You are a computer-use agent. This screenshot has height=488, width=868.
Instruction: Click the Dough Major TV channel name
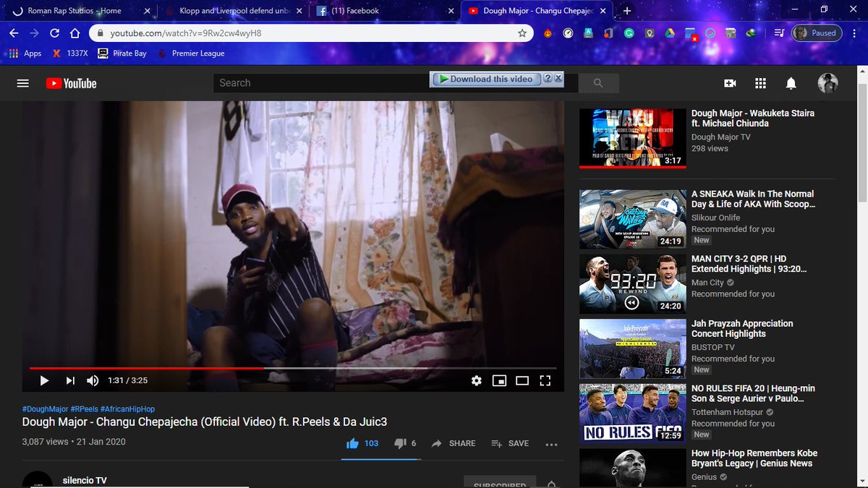tap(720, 137)
